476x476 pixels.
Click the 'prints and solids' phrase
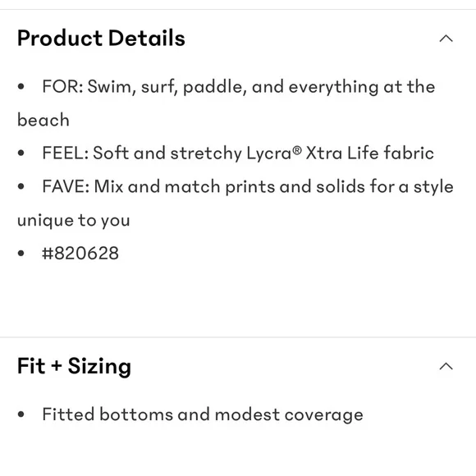click(295, 186)
